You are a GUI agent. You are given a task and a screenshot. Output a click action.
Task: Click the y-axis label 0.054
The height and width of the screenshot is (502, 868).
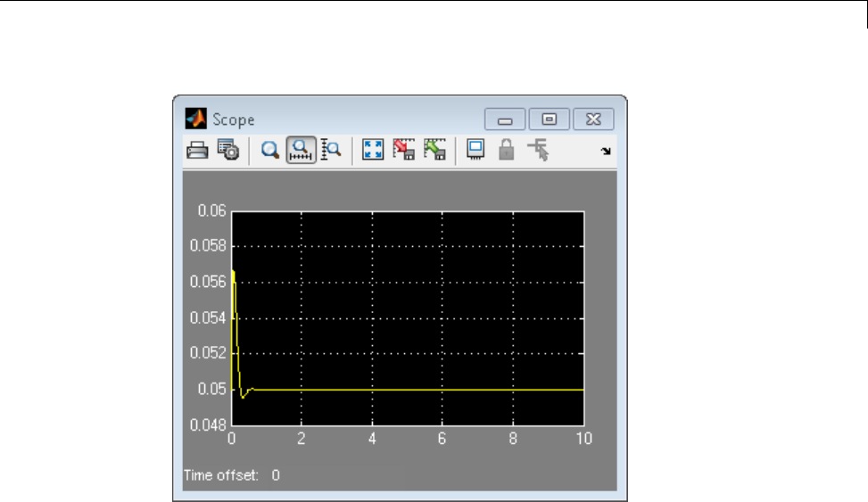point(208,318)
